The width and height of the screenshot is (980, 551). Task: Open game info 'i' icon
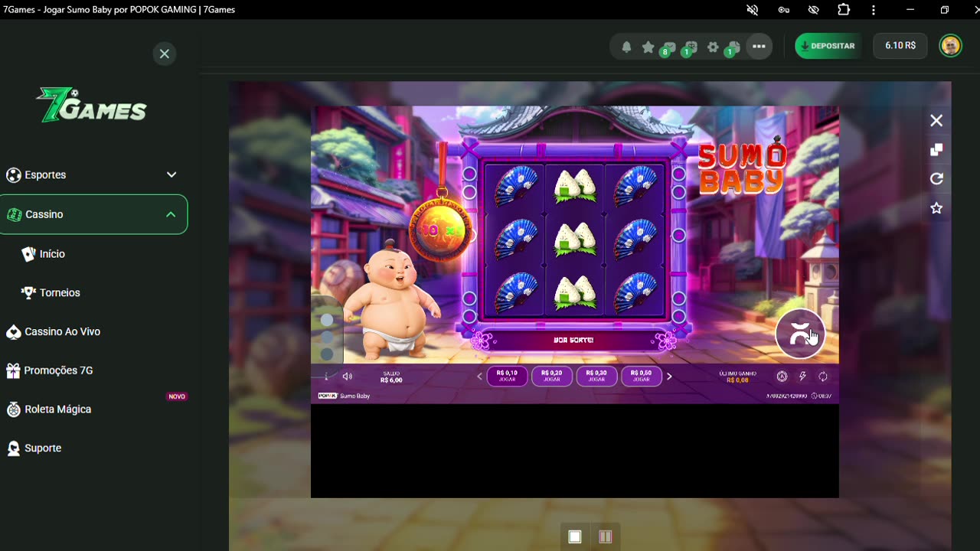click(x=326, y=377)
